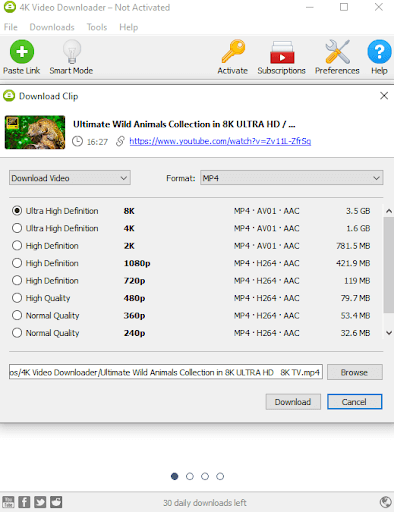The image size is (394, 512).
Task: Click the Download button
Action: point(293,402)
